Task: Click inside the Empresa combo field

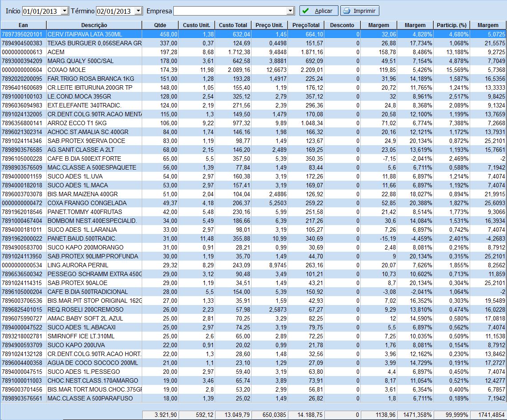Action: (230, 11)
